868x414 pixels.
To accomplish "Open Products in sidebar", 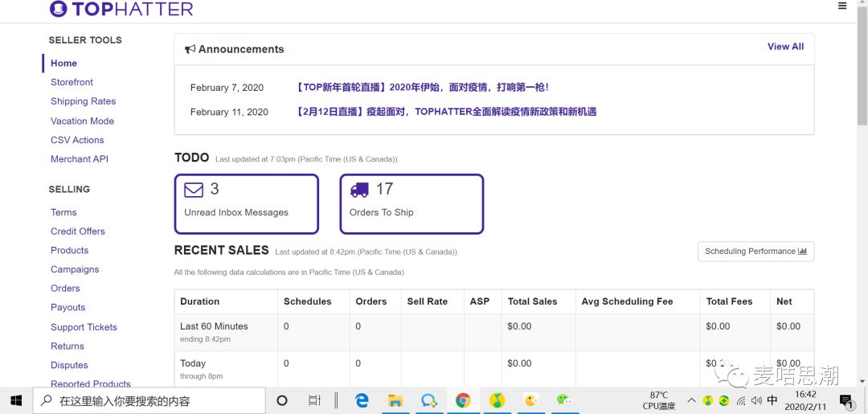I will (69, 250).
